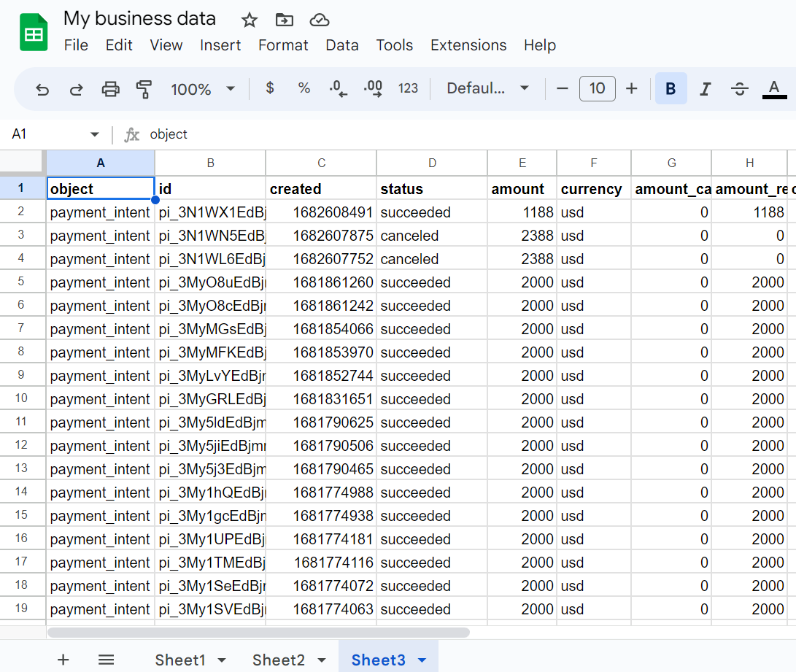796x672 pixels.
Task: Format cells as percent
Action: [304, 88]
